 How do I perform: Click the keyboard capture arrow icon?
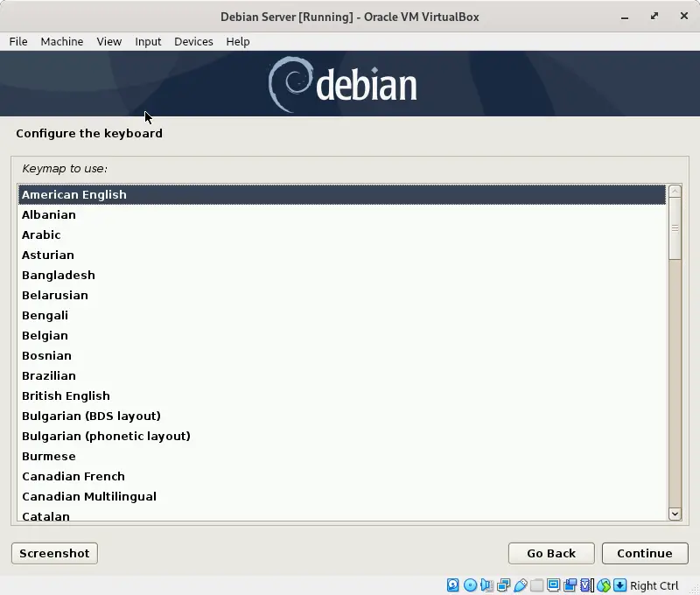(x=619, y=585)
